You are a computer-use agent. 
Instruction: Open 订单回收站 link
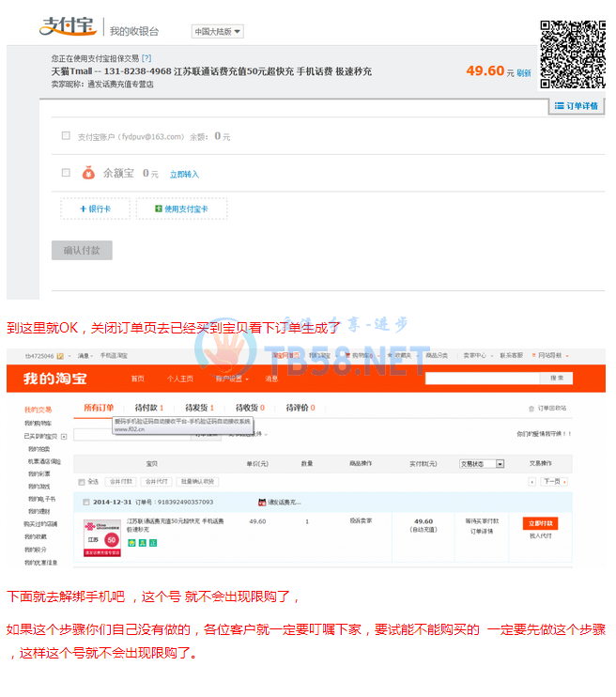551,409
